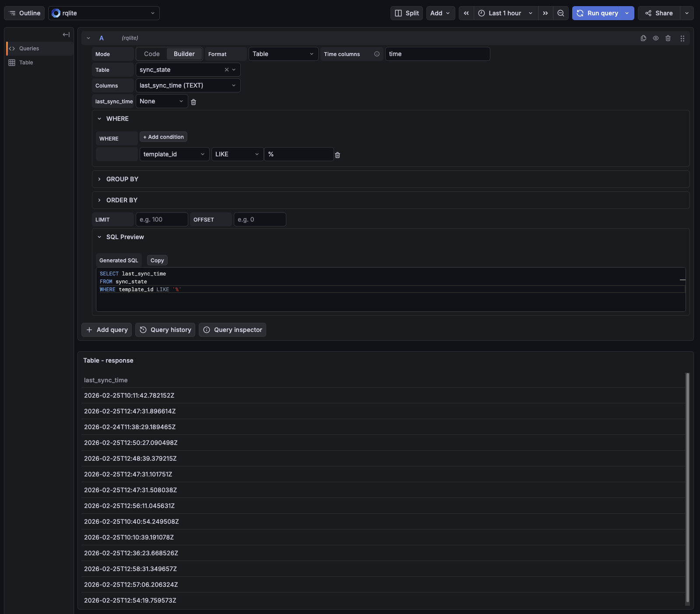Show Time columns info tooltip icon
This screenshot has width=700, height=614.
pos(377,54)
